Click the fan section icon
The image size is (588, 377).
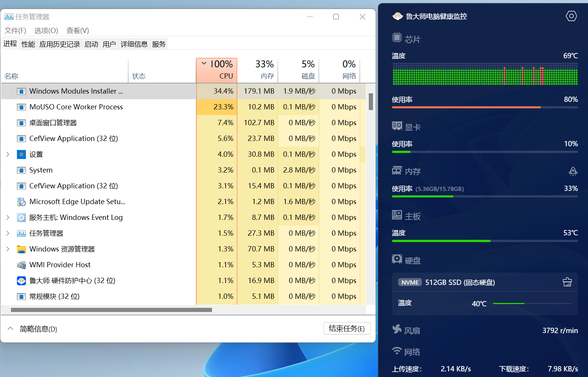tap(397, 329)
